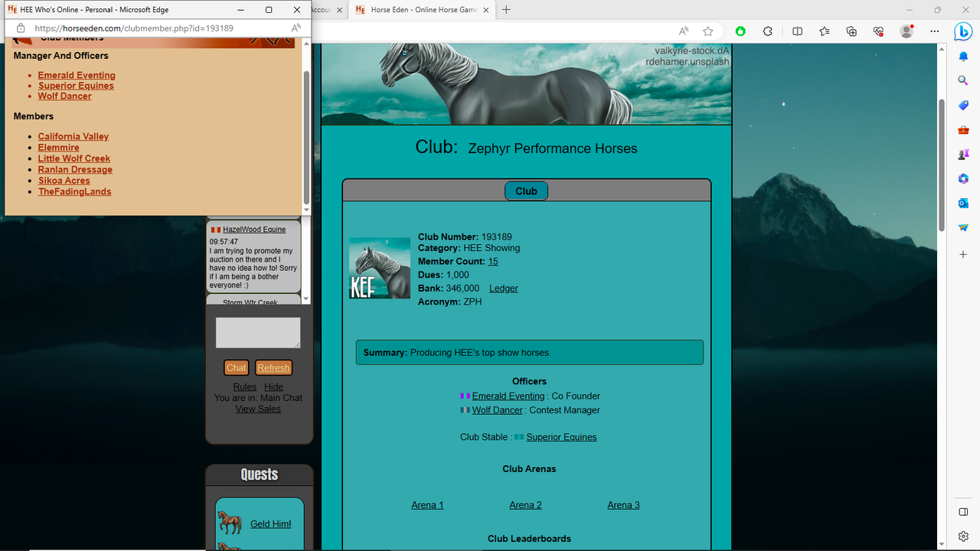980x551 pixels.
Task: Open the Bing Copilot sidebar button
Action: [x=963, y=31]
